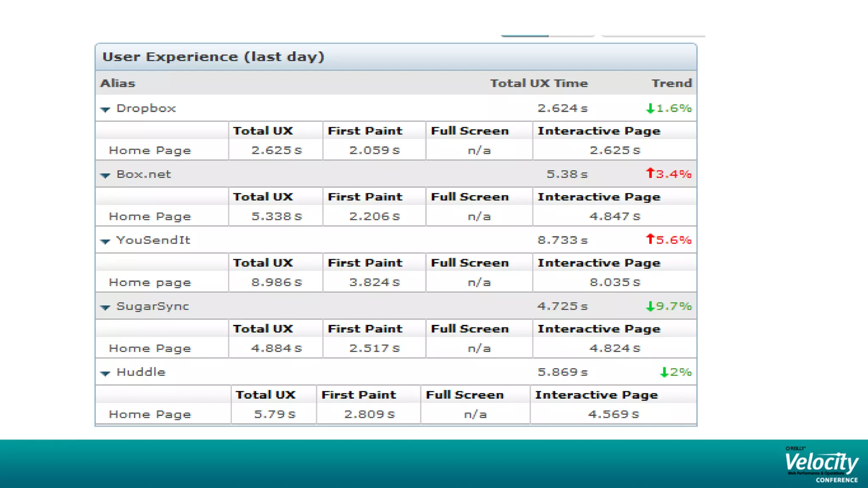Click YouSendIt red up trend arrow
Viewport: 868px width, 488px height.
[650, 239]
